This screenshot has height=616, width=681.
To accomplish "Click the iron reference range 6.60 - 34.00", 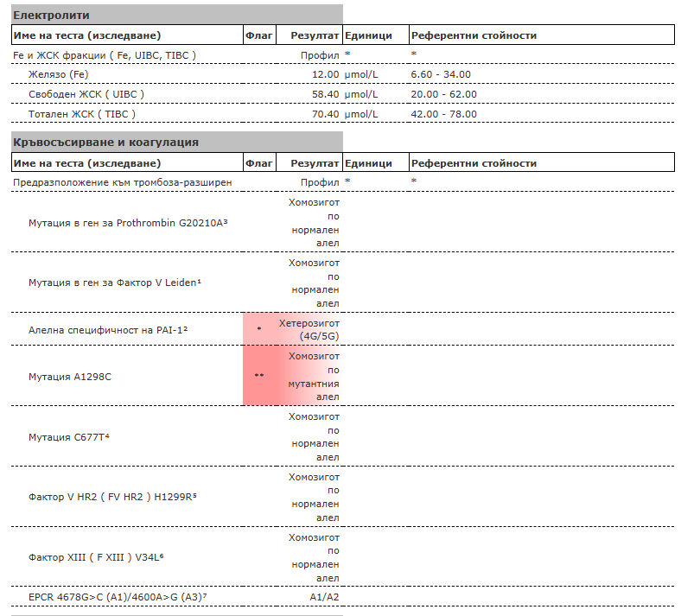I will point(441,75).
